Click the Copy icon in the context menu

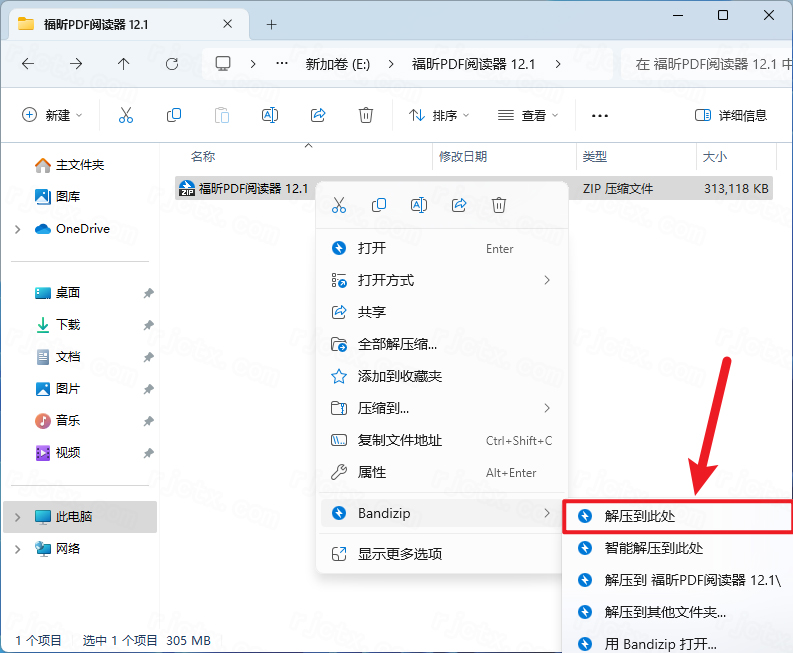tap(379, 205)
